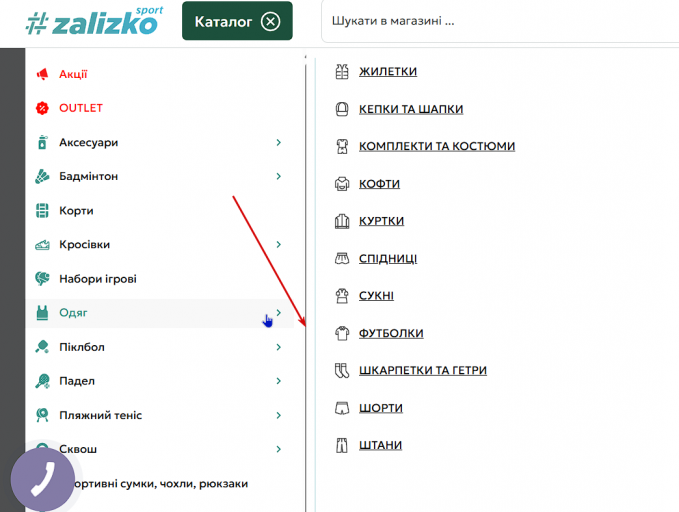Image resolution: width=679 pixels, height=512 pixels.
Task: Open the Сквош category
Action: click(78, 449)
